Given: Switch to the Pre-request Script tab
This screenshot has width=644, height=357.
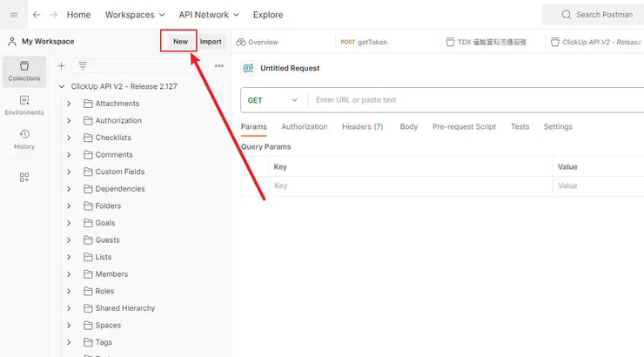Looking at the screenshot, I should click(x=464, y=127).
